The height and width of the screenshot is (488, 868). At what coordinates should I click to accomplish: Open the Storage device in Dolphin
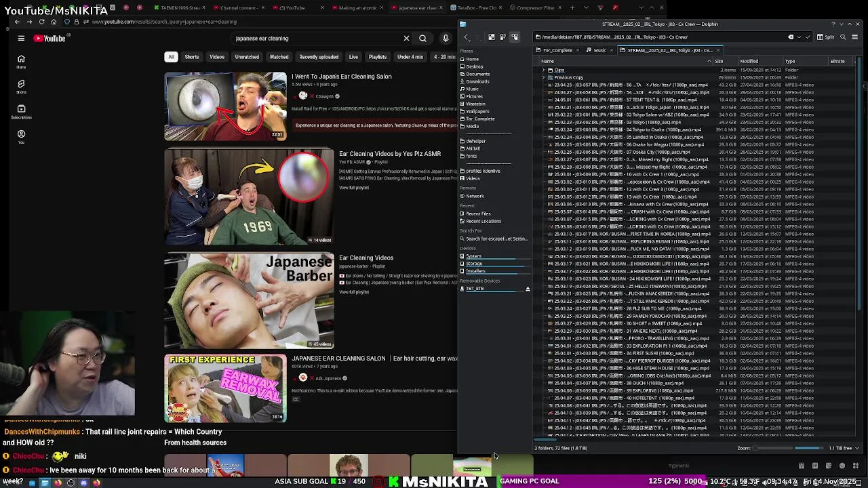click(x=474, y=264)
